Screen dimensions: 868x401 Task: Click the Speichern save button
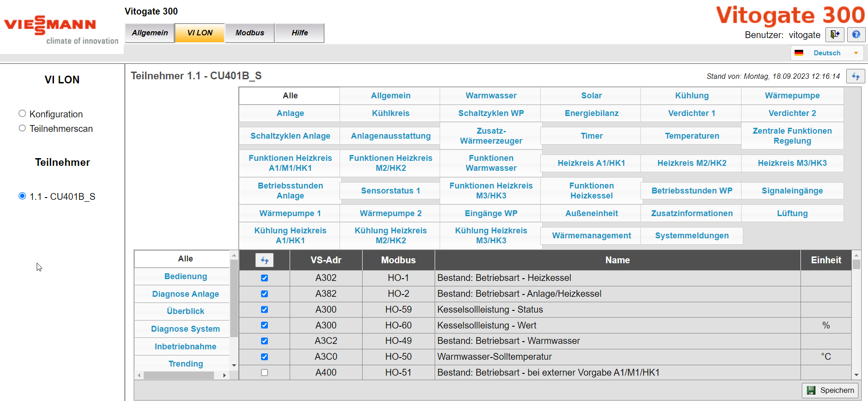(831, 390)
